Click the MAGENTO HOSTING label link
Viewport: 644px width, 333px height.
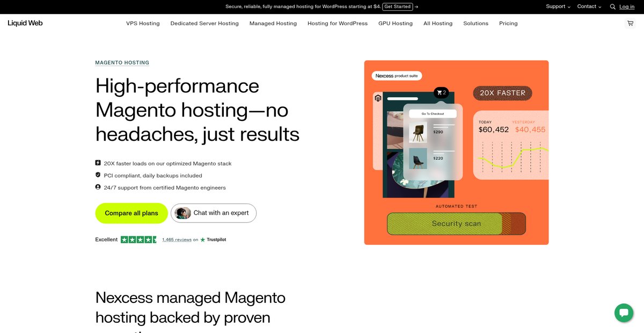pos(122,63)
